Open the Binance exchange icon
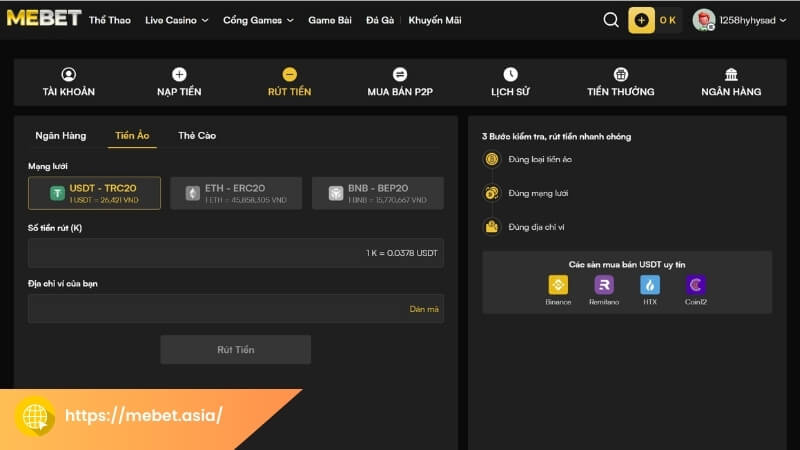 pos(557,286)
